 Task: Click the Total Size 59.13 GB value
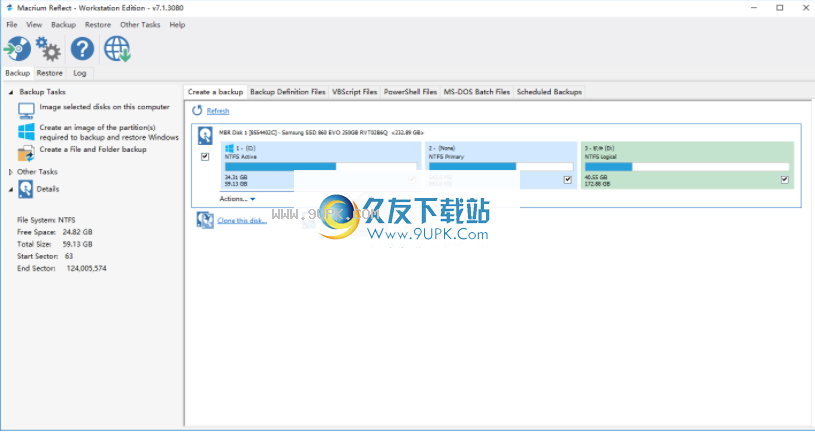(77, 244)
